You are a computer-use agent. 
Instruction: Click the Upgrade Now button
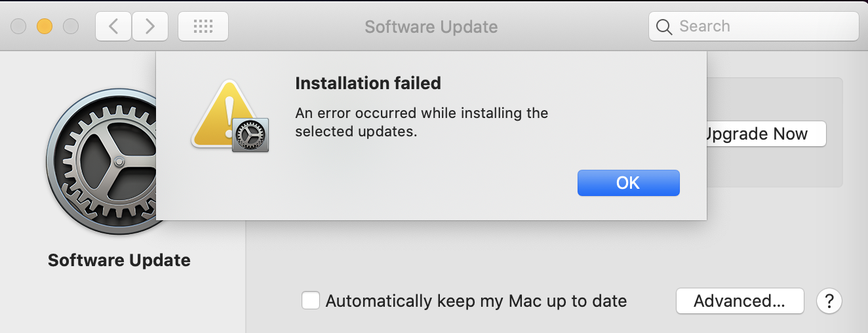763,134
